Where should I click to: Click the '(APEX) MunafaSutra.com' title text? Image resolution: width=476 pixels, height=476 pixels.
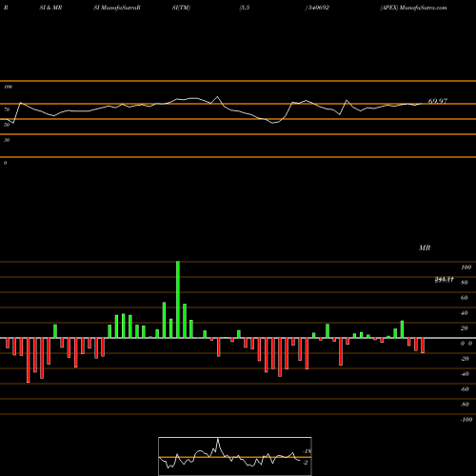(413, 8)
